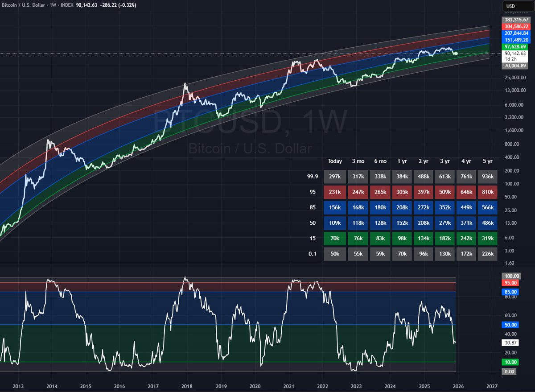
Task: Click the 2013 label on time axis
Action: point(18,386)
